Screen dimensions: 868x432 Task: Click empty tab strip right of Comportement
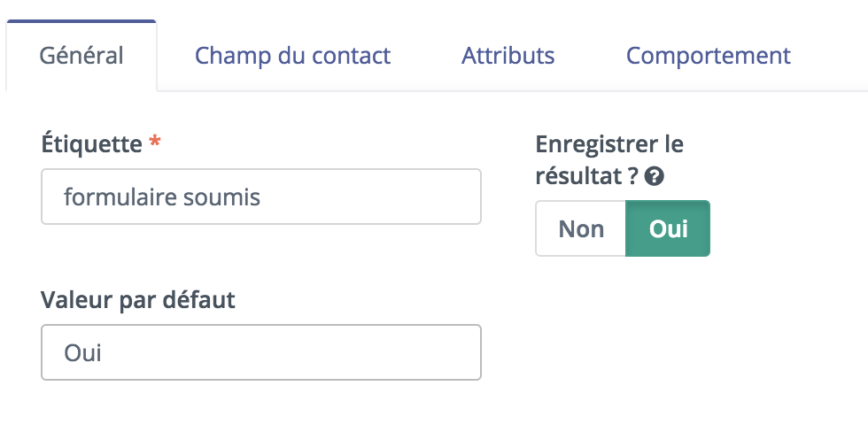coord(831,56)
